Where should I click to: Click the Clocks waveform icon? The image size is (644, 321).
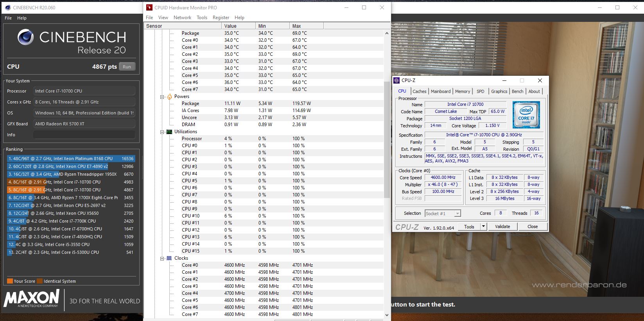point(169,259)
